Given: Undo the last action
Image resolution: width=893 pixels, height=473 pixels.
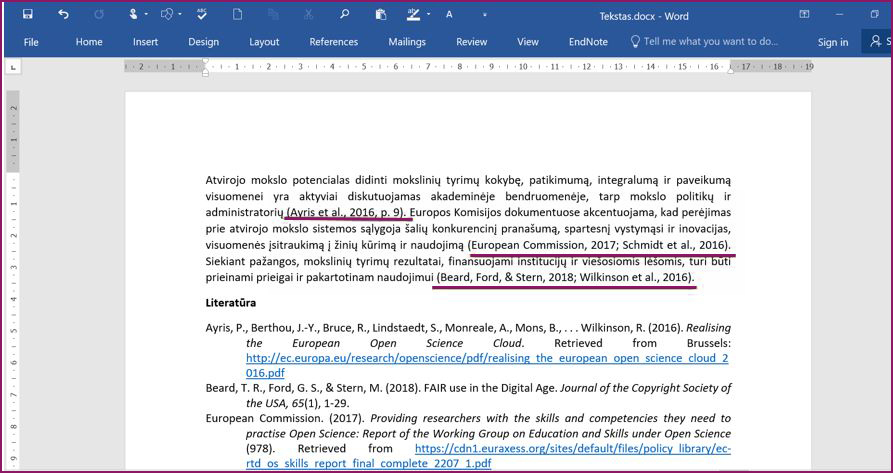Looking at the screenshot, I should coord(63,14).
